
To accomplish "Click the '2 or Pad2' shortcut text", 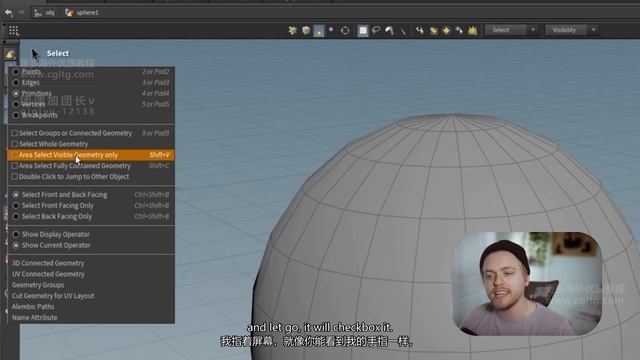I will click(x=156, y=71).
